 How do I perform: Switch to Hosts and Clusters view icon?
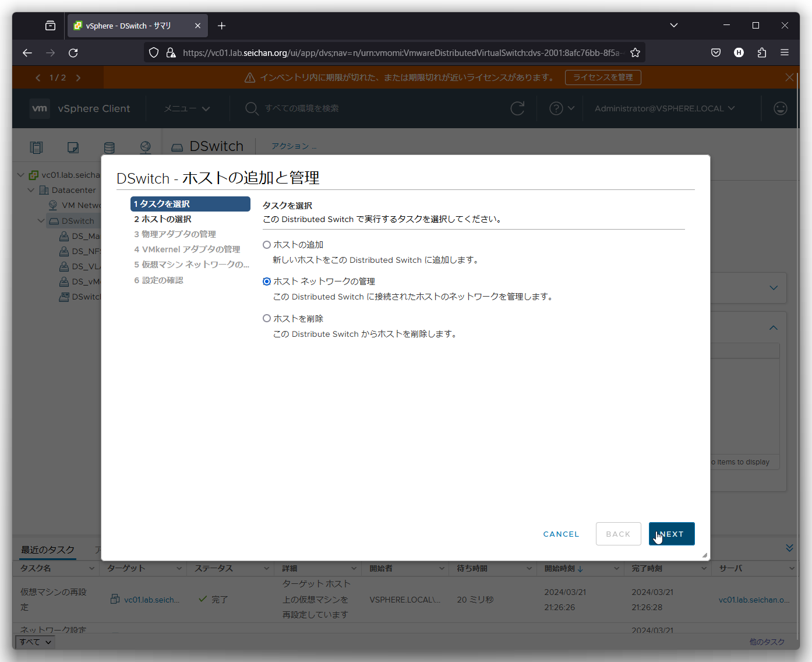[37, 147]
